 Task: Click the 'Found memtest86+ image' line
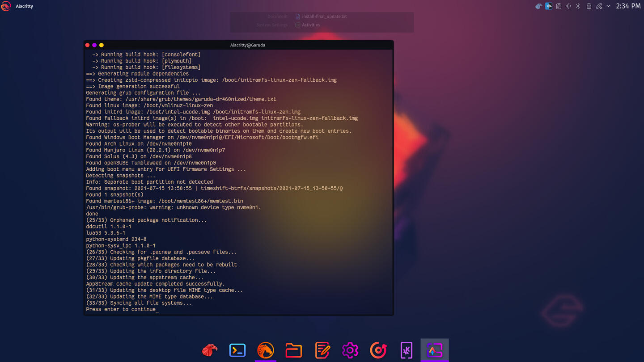[x=165, y=201]
